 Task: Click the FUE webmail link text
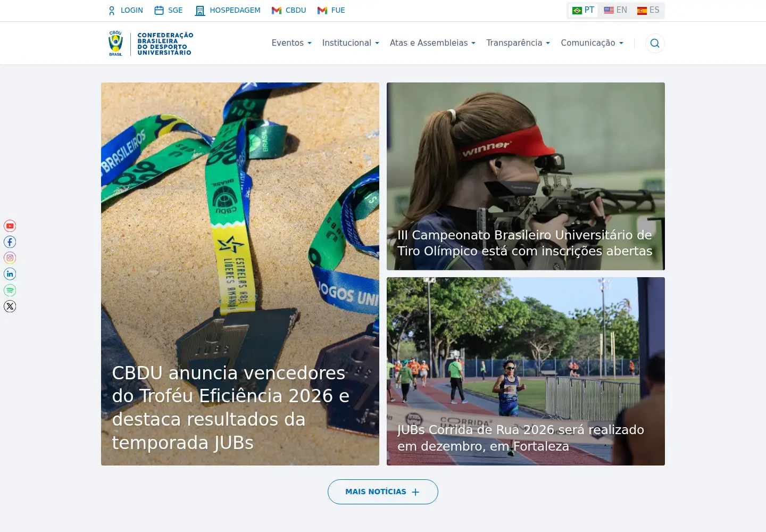(338, 10)
